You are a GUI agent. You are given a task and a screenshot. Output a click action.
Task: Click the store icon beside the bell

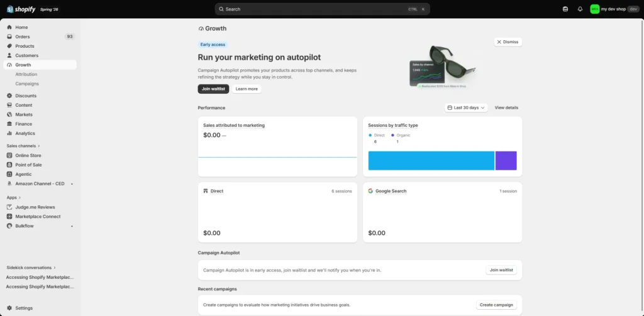click(565, 9)
